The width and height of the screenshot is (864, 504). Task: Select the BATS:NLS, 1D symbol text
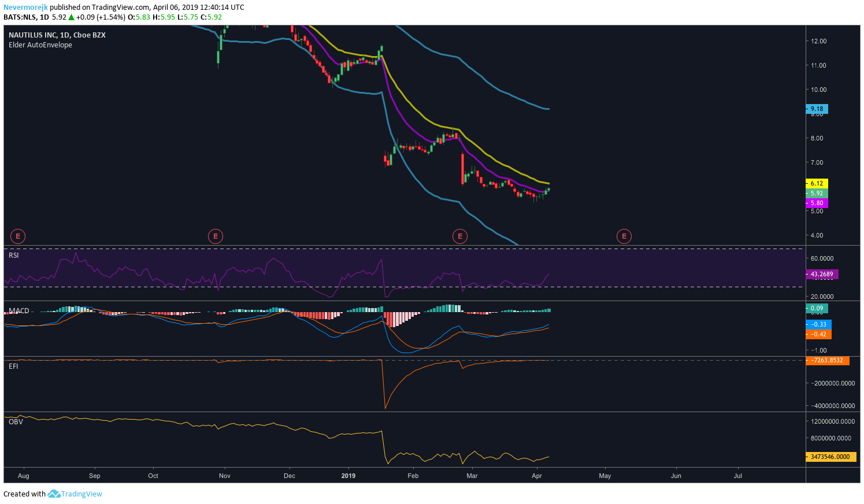click(x=26, y=17)
